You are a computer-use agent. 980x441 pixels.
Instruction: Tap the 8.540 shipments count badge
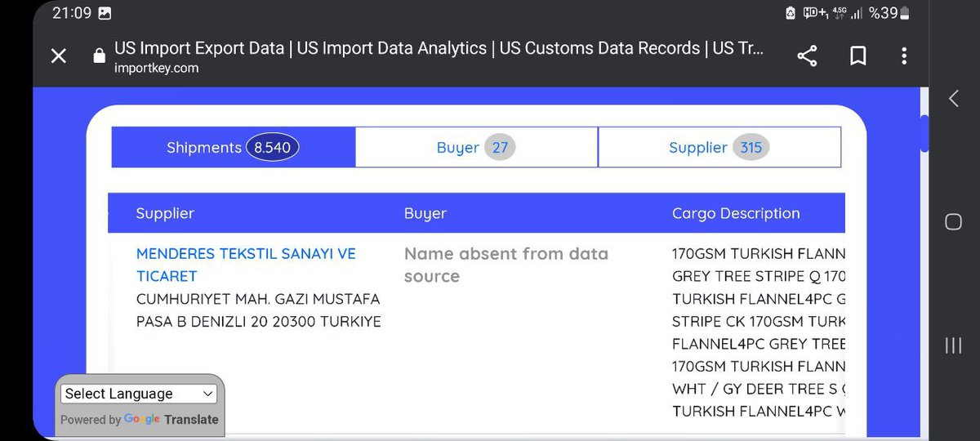pyautogui.click(x=273, y=148)
